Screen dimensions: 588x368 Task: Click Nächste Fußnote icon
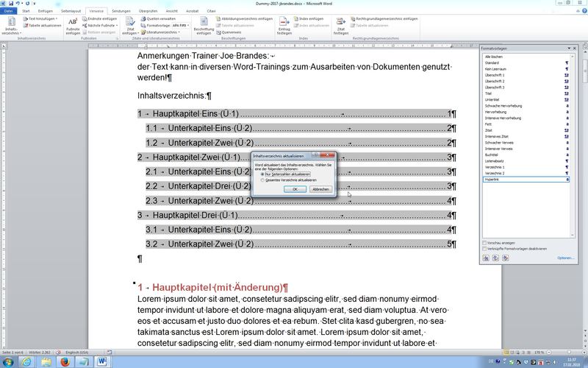[85, 26]
